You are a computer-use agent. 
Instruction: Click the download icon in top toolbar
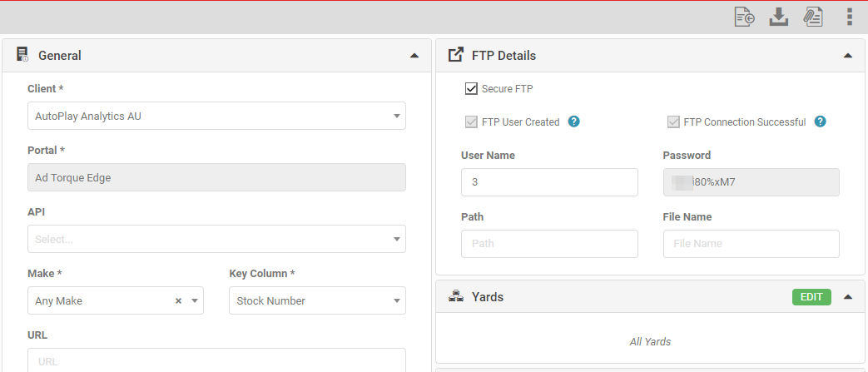tap(778, 17)
